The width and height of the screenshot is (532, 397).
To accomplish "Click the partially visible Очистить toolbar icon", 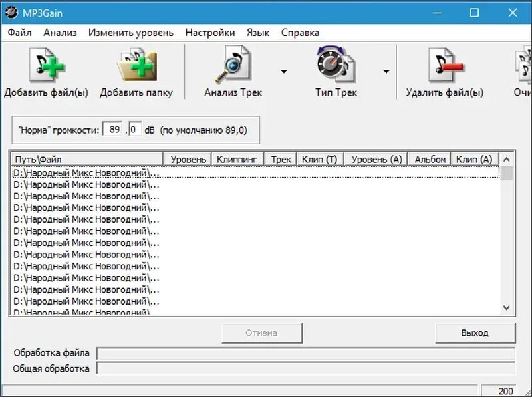I will click(523, 65).
